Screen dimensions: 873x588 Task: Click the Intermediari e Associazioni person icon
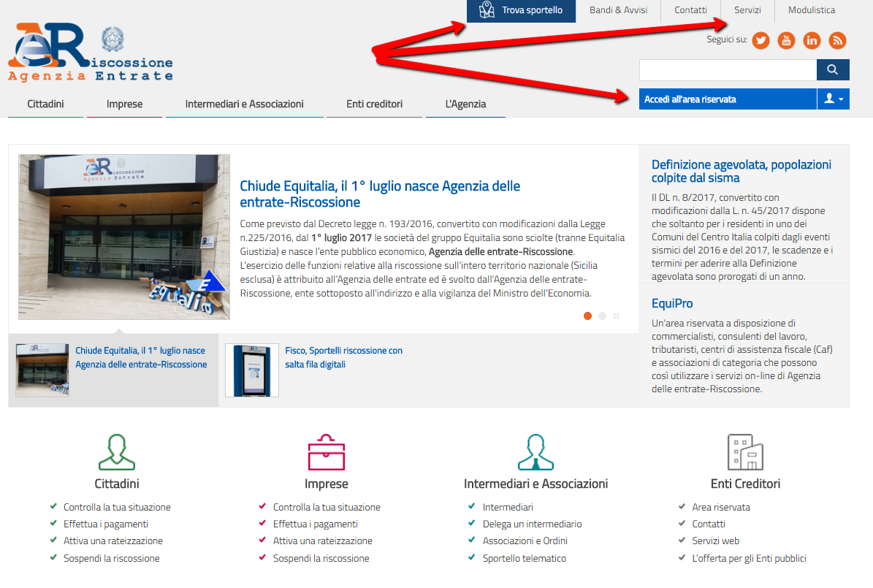(x=535, y=452)
